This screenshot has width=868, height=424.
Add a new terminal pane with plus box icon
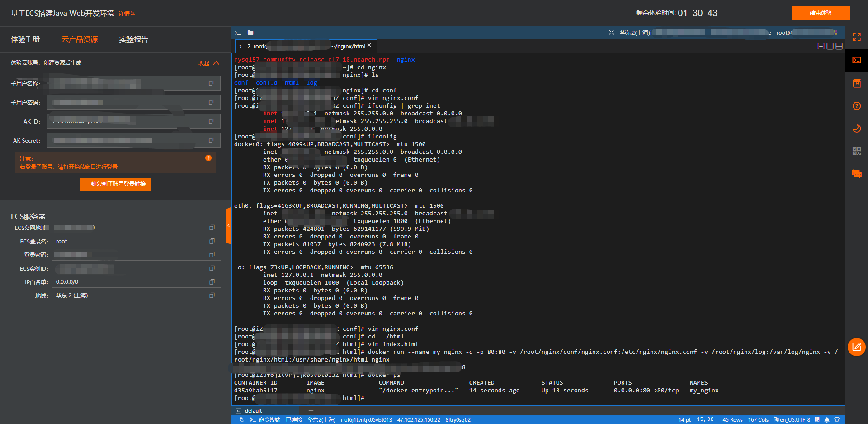click(x=821, y=46)
